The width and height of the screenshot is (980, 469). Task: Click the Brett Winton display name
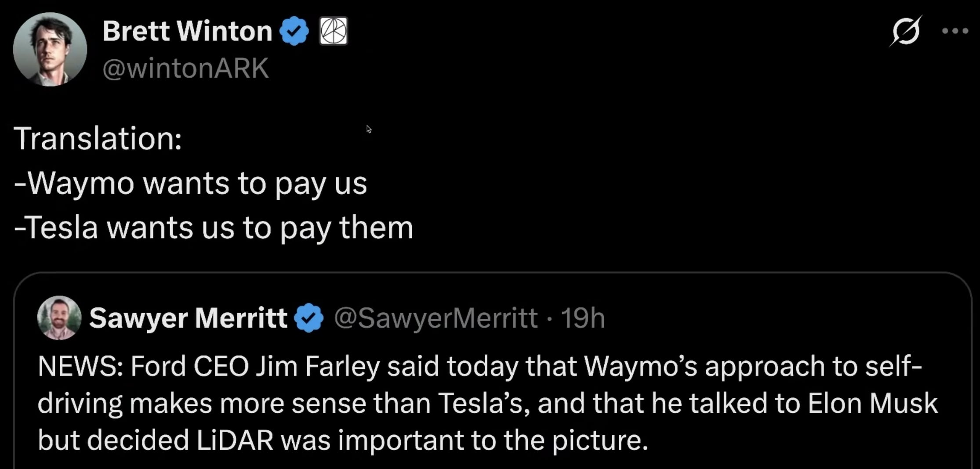coord(187,31)
